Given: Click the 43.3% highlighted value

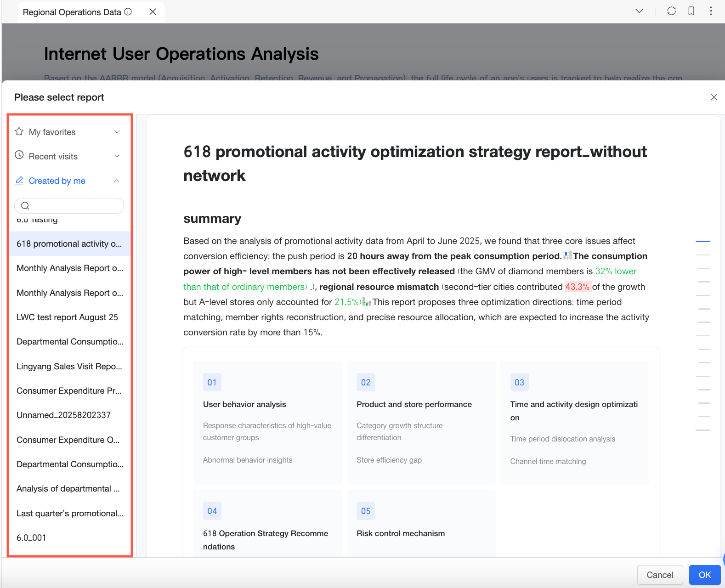Looking at the screenshot, I should [x=578, y=287].
